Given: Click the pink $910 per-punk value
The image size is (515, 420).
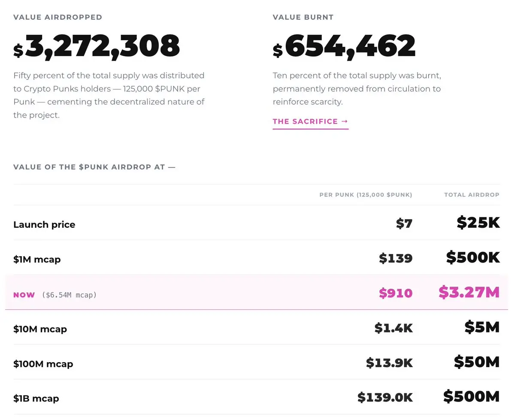Looking at the screenshot, I should click(x=395, y=293).
